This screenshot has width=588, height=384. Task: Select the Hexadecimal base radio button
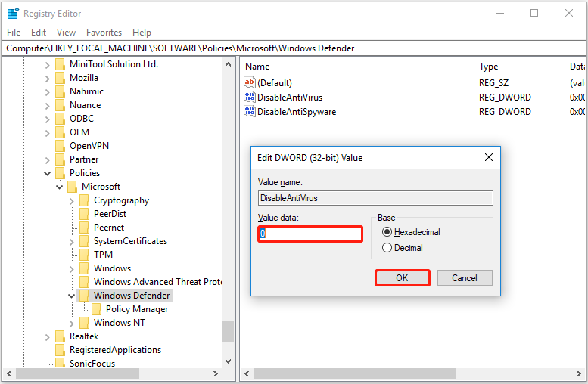point(387,232)
